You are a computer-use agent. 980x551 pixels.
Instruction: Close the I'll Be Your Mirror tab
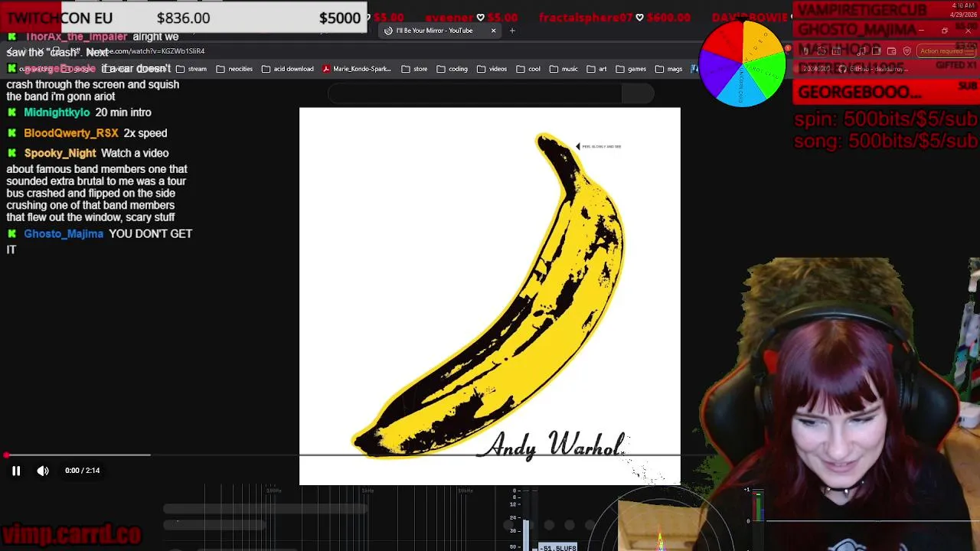tap(493, 31)
